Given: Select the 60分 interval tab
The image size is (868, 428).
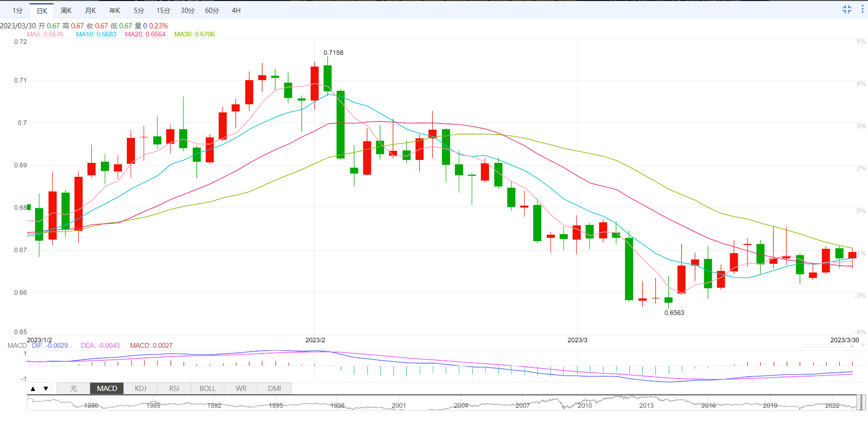Looking at the screenshot, I should pyautogui.click(x=212, y=10).
